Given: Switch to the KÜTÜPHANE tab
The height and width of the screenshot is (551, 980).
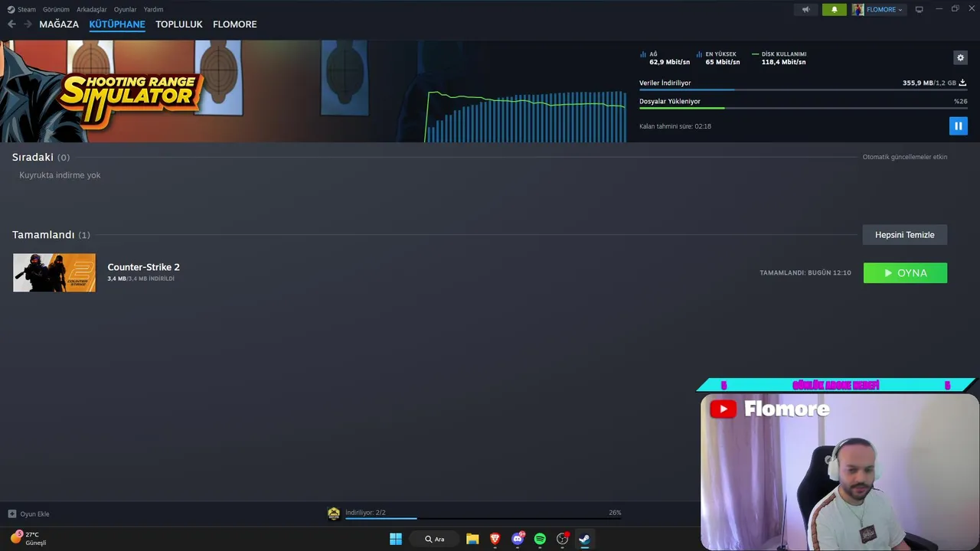Looking at the screenshot, I should click(117, 24).
